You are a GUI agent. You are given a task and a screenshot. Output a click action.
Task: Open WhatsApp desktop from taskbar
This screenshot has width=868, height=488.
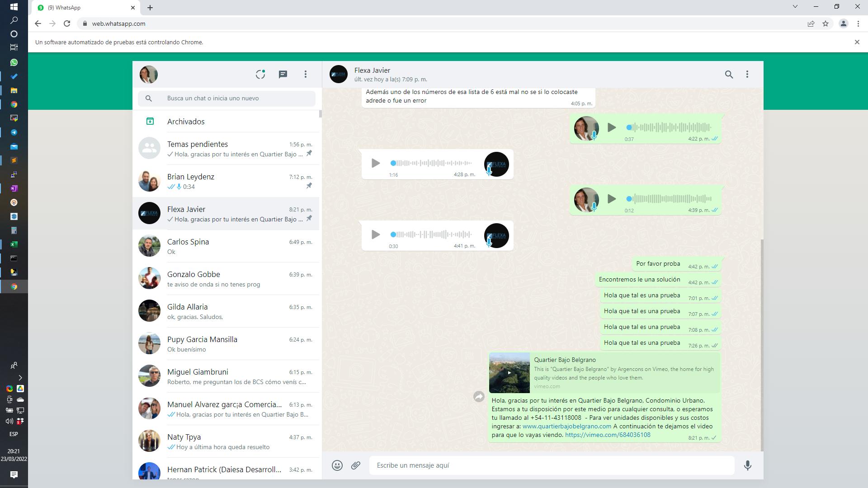coord(14,62)
